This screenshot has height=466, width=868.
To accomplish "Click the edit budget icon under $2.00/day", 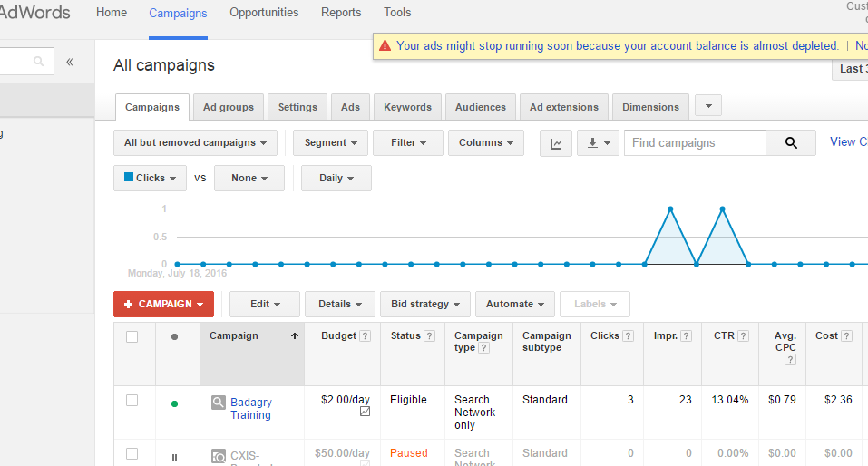I will [x=365, y=412].
